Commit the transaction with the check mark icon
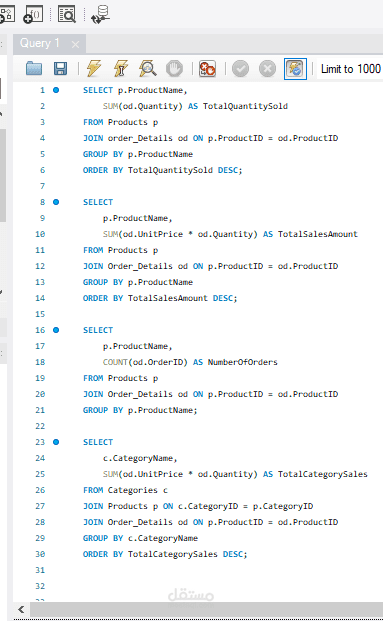383x621 pixels. [x=240, y=69]
